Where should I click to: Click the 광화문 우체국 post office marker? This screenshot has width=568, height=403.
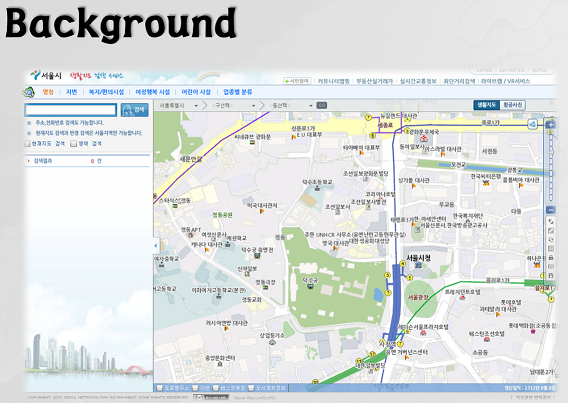[423, 138]
